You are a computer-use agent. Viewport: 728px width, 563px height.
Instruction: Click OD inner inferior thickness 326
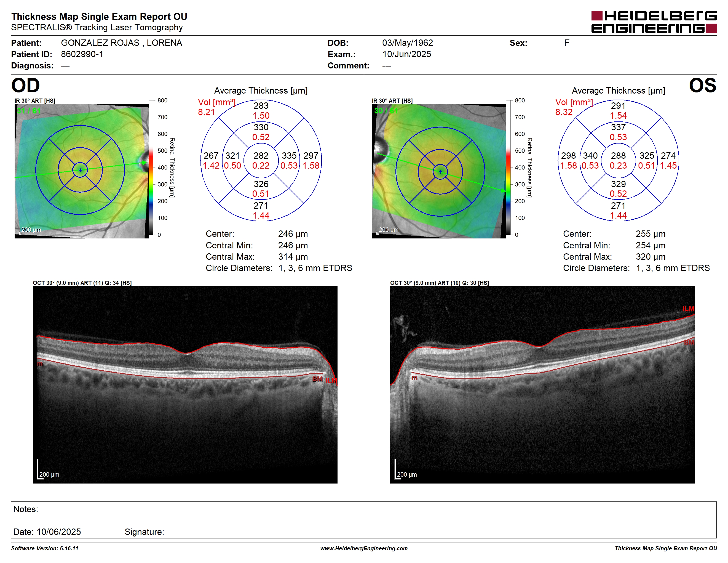(x=261, y=184)
